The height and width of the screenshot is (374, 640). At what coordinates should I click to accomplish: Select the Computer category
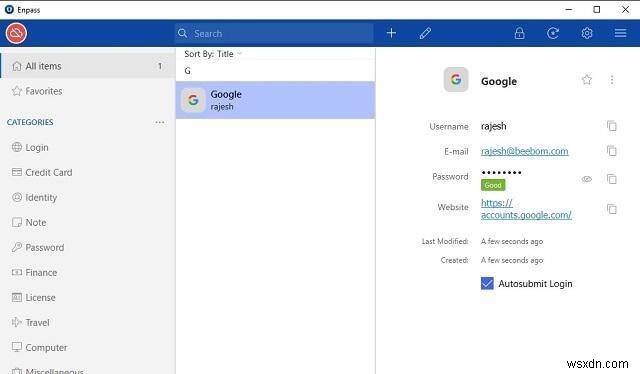88,347
